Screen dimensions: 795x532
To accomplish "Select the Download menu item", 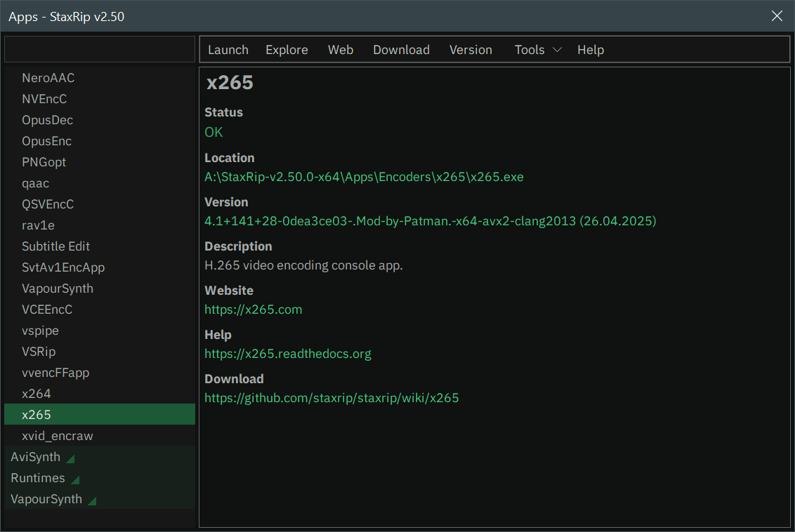I will (401, 50).
